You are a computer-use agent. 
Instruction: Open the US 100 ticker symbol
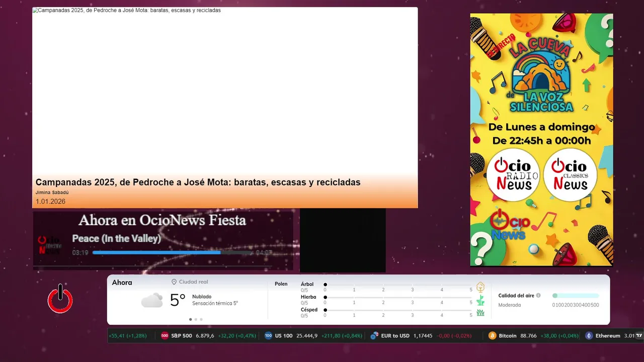click(x=284, y=336)
